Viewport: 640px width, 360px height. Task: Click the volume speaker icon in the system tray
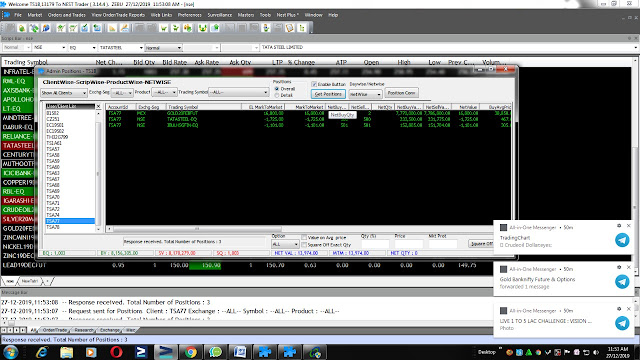pos(596,352)
